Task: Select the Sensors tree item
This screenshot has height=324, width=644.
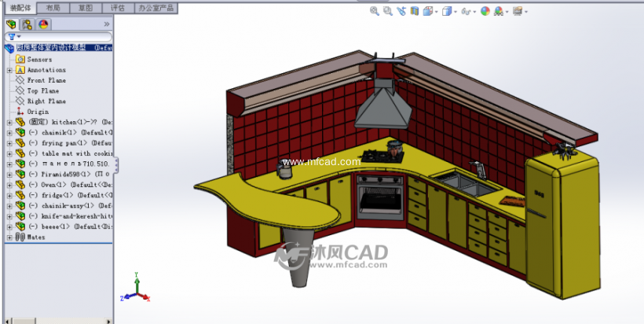Action: 39,59
